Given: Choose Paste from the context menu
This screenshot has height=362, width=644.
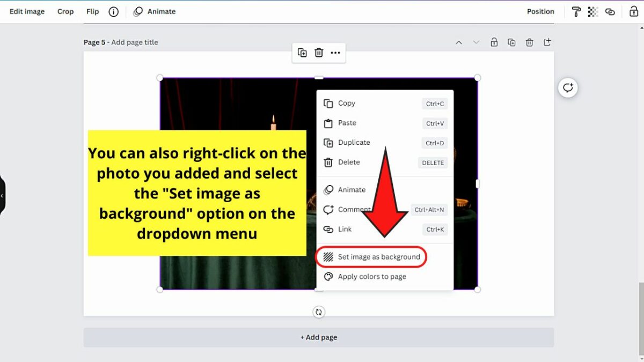Looking at the screenshot, I should (x=385, y=123).
